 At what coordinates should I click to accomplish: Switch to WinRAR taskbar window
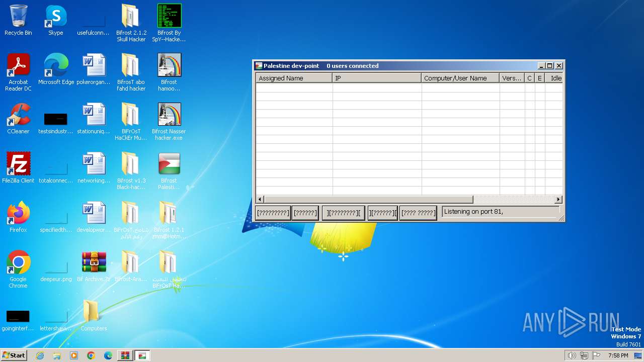click(125, 355)
